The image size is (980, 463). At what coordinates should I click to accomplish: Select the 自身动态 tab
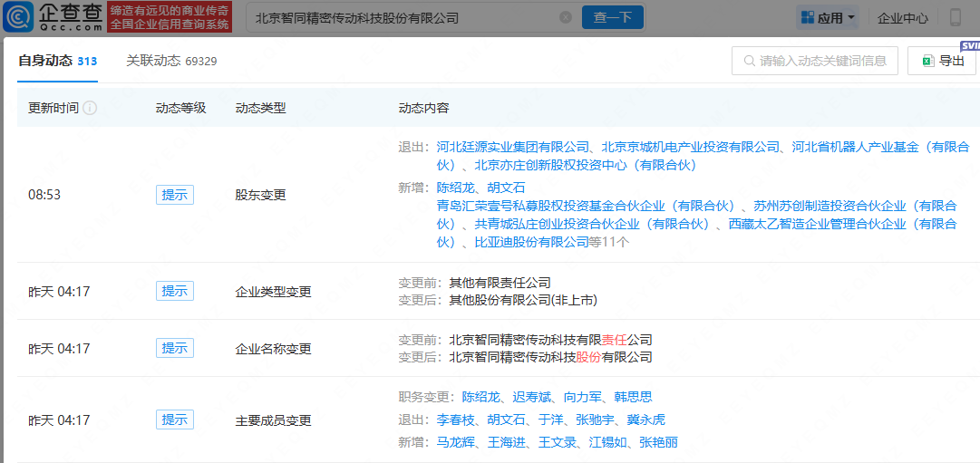coord(58,61)
